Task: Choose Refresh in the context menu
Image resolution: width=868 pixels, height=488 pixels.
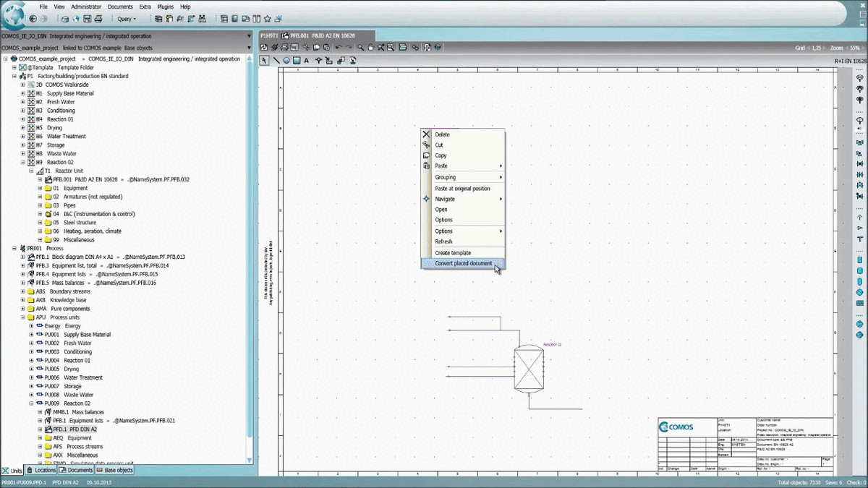Action: point(463,241)
